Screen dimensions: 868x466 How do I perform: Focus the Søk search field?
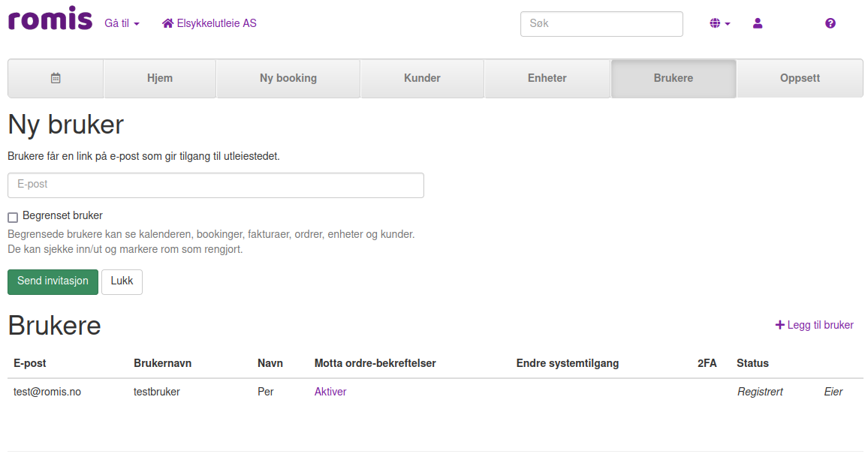[601, 24]
